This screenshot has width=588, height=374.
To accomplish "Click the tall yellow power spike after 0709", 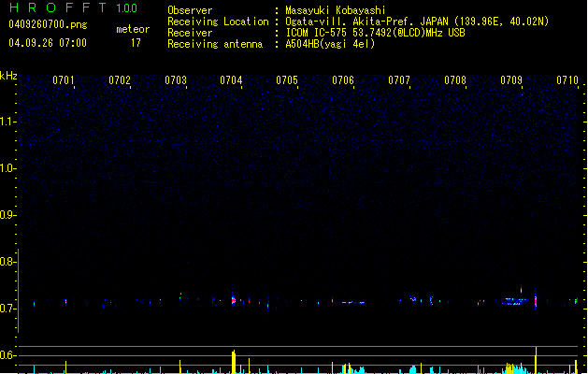I will tap(536, 360).
